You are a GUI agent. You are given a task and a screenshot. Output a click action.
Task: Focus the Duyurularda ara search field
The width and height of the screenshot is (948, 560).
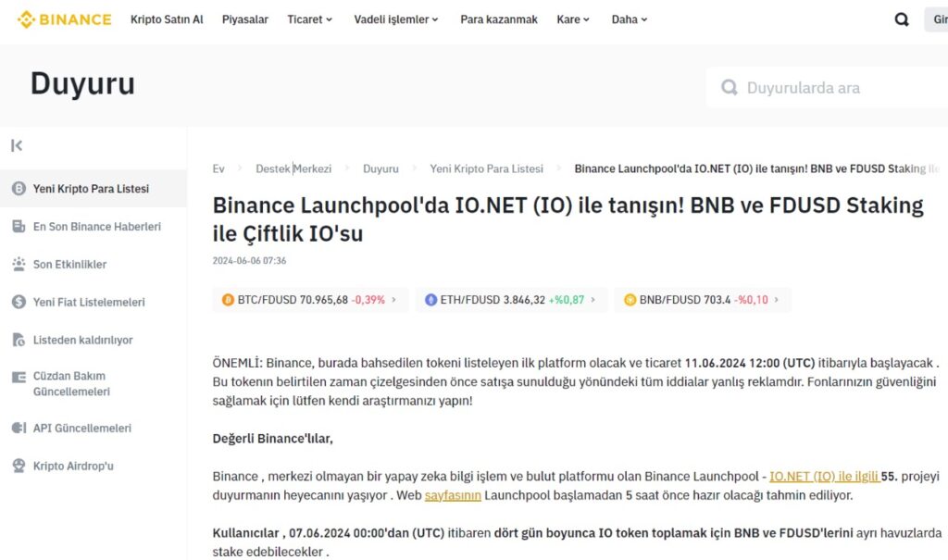827,88
